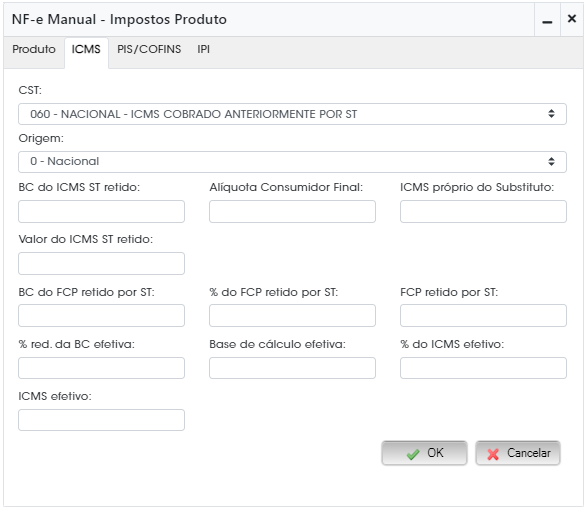Click the ICMS próprio do Substituto field
This screenshot has height=510, width=587.
483,212
